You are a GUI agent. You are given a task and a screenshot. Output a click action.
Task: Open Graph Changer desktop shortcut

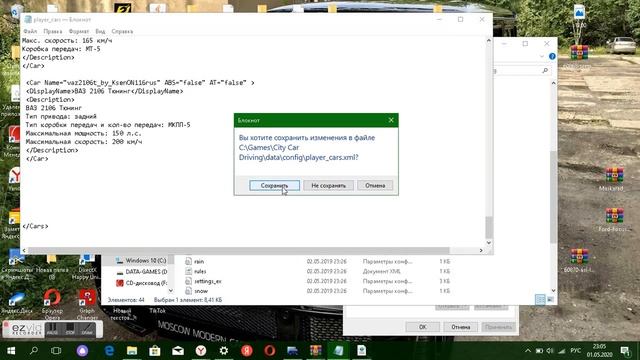(87, 304)
